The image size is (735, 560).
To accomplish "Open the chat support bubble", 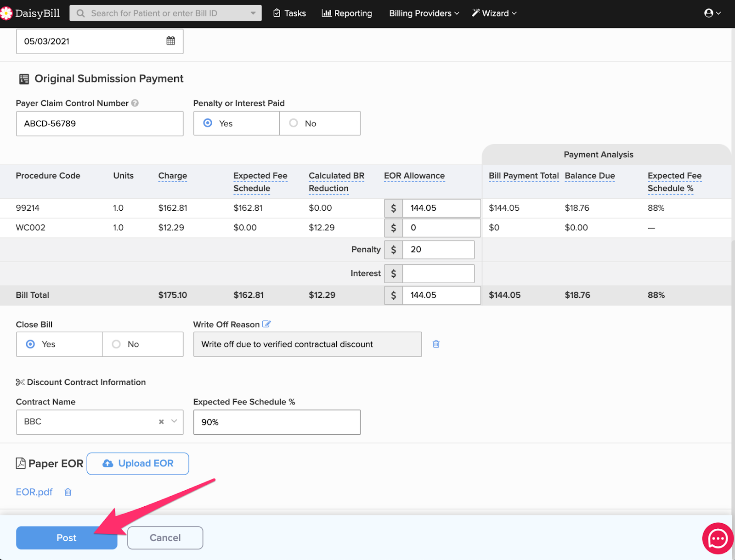I will pyautogui.click(x=717, y=538).
